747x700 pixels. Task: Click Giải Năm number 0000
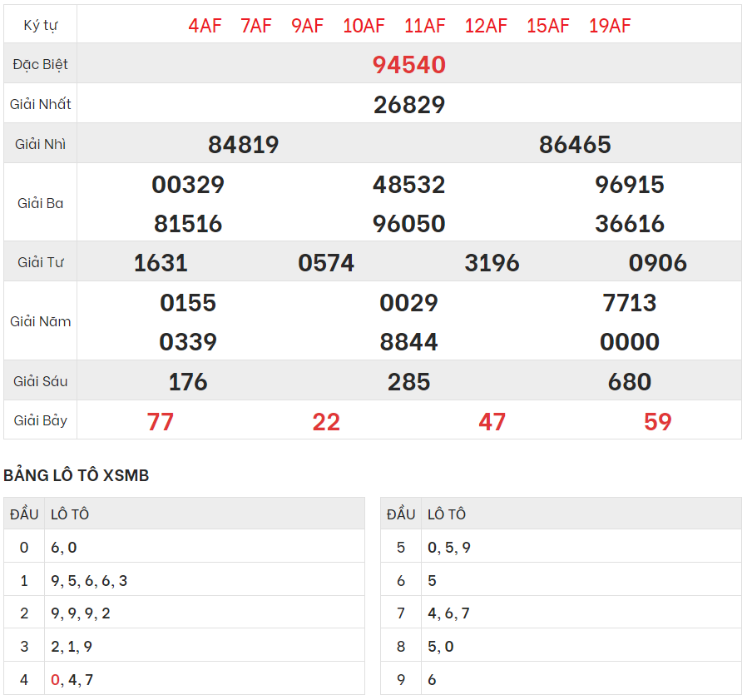tap(630, 342)
